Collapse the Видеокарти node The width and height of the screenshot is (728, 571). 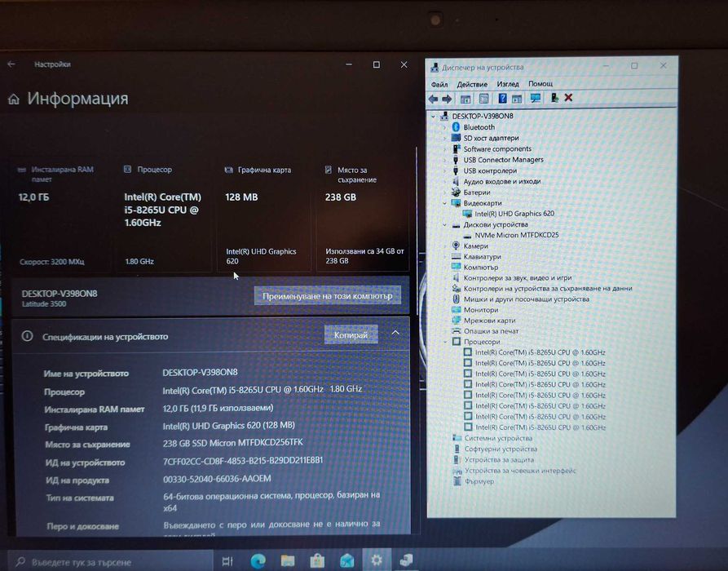point(445,203)
